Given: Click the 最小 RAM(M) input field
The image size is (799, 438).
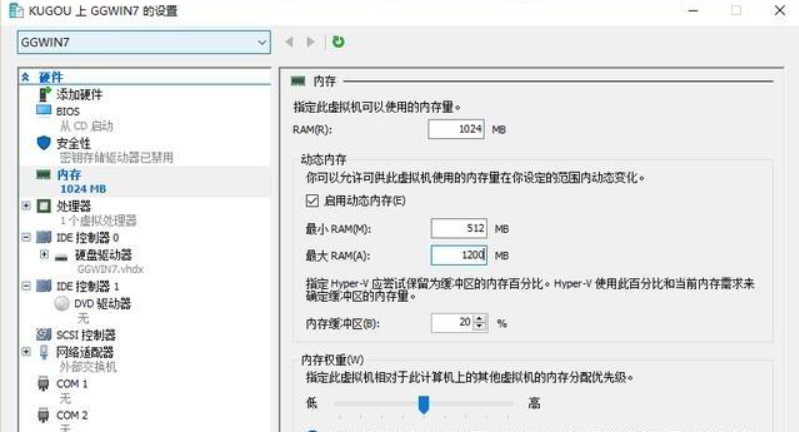Looking at the screenshot, I should 459,229.
